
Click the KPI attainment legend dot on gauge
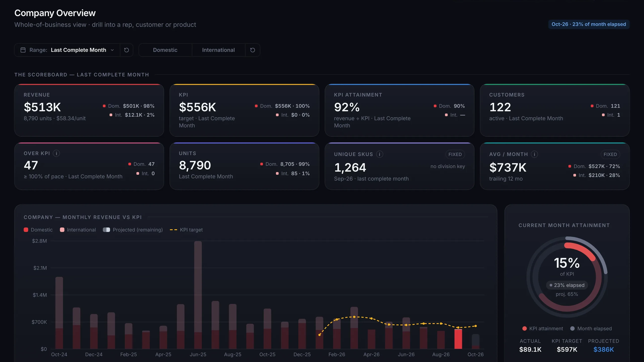pyautogui.click(x=525, y=329)
